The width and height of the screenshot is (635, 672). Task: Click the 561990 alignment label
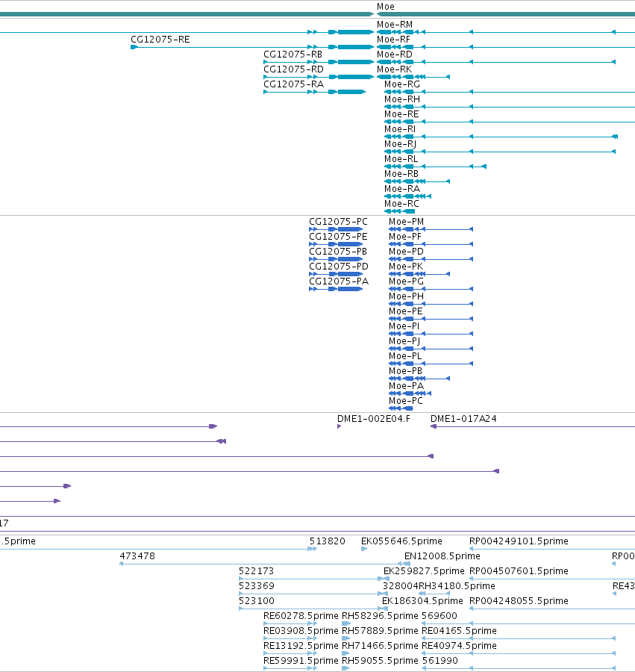pos(440,662)
